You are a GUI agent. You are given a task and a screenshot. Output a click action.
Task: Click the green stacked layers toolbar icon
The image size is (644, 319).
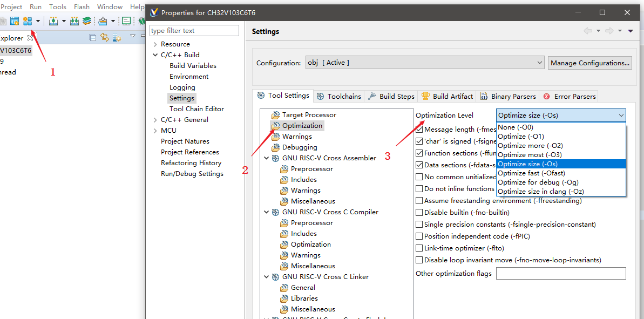86,21
